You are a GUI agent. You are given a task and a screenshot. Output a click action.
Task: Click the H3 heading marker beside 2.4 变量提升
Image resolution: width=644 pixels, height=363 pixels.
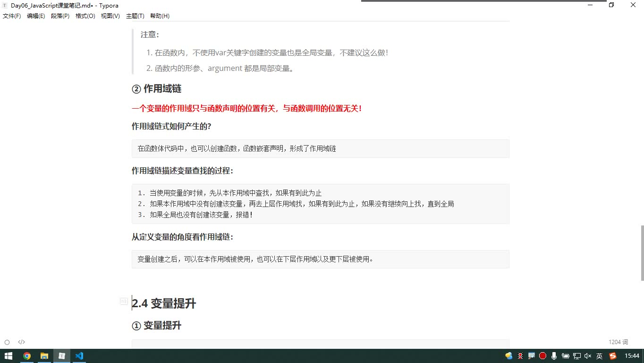click(124, 301)
